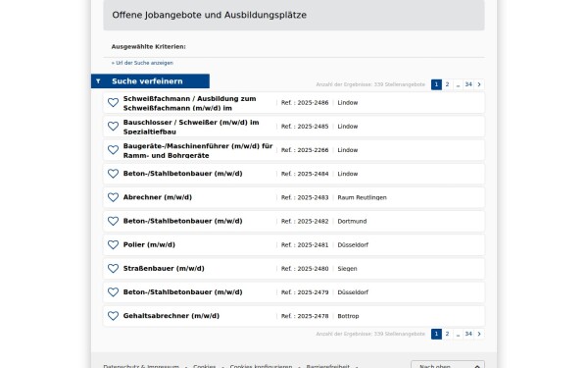Click 'Ref. : 2025-2483' text
Image resolution: width=588 pixels, height=368 pixels.
click(x=305, y=197)
